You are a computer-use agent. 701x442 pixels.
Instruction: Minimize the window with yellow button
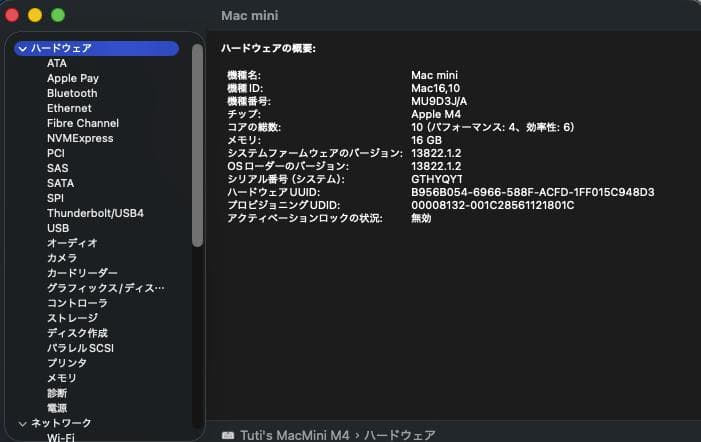35,15
